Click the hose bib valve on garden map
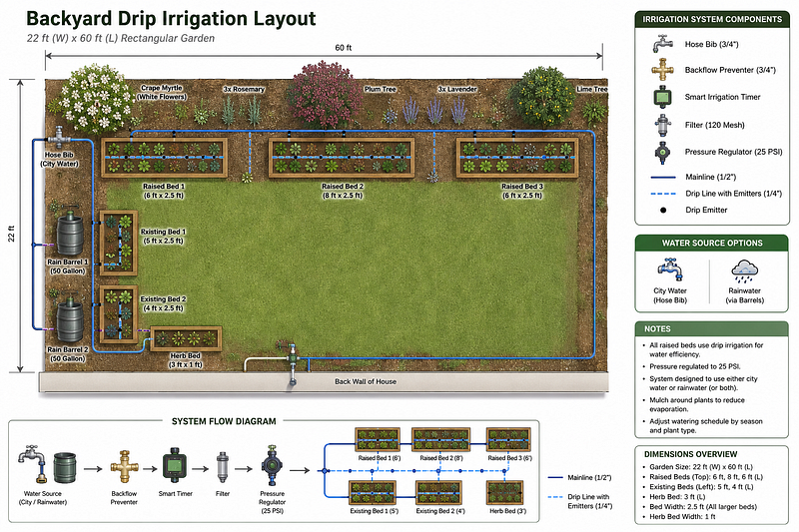The image size is (799, 532). [59, 138]
